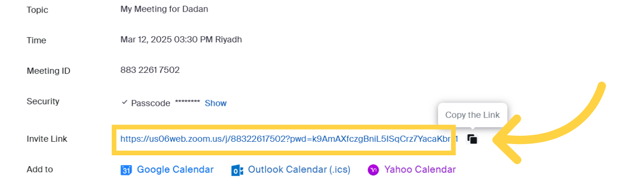Open the Zoom invite link URL
The image size is (644, 187).
[284, 139]
